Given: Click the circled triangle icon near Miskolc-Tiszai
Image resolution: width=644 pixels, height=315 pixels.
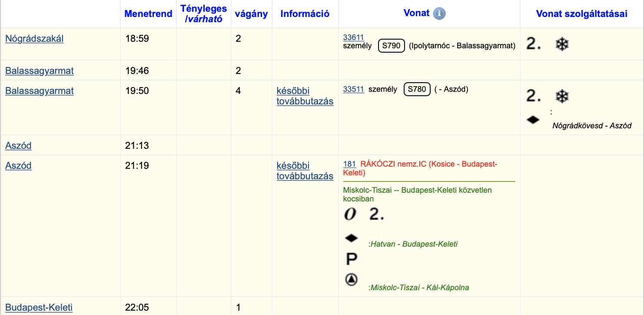Looking at the screenshot, I should 351,279.
